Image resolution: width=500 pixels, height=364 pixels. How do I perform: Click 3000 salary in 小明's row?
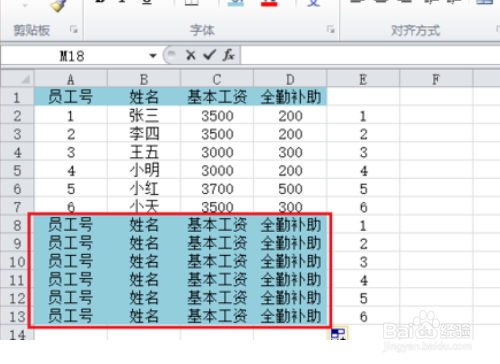(x=217, y=170)
